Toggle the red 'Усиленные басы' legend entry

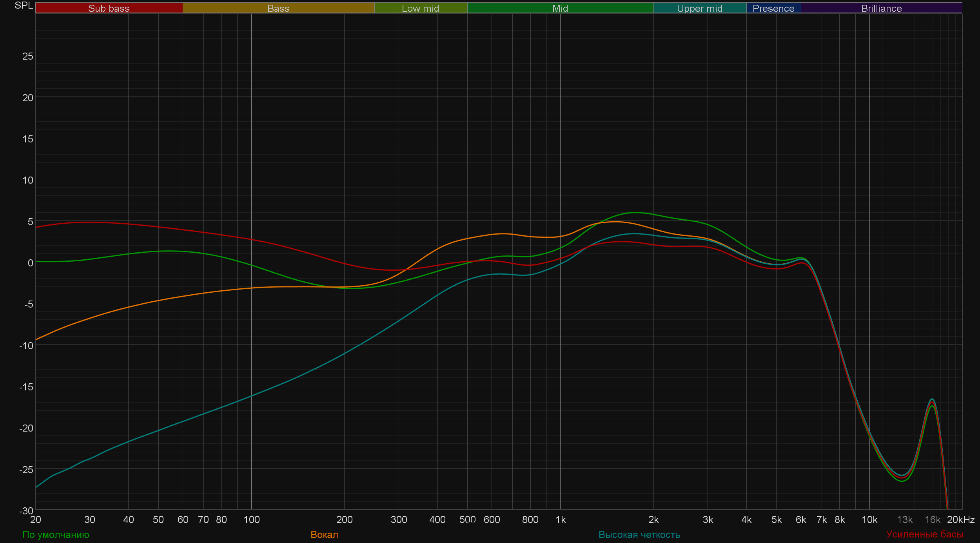click(925, 534)
